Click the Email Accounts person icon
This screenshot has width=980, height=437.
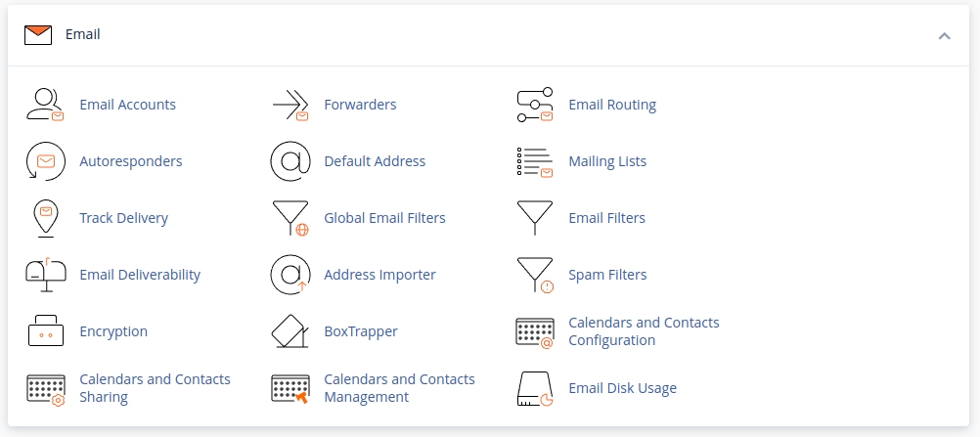tap(45, 105)
